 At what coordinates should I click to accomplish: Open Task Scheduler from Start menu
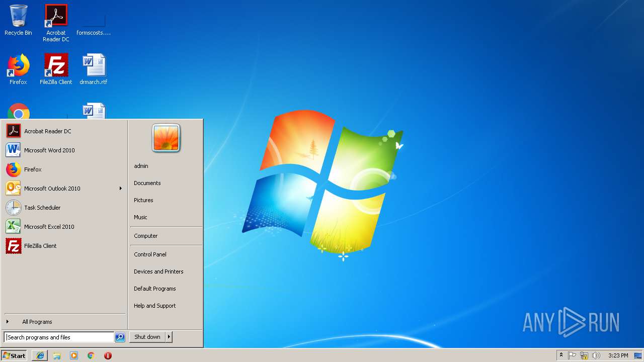click(63, 208)
